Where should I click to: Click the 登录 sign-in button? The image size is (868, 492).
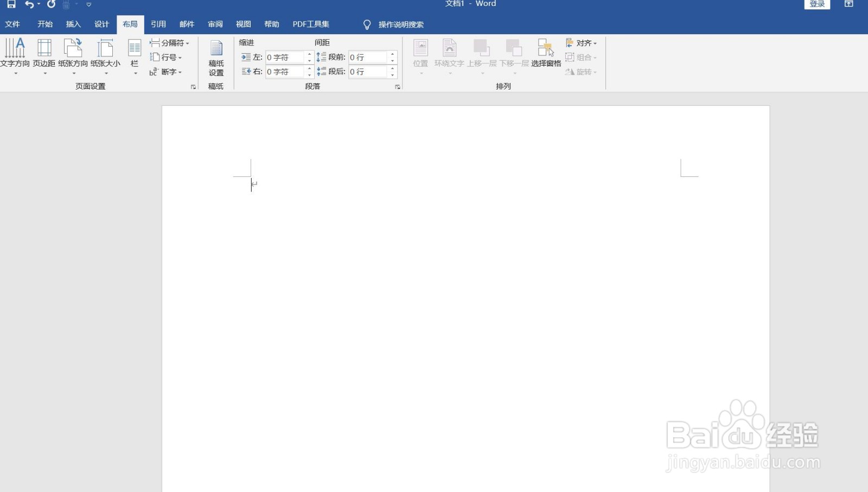(817, 4)
